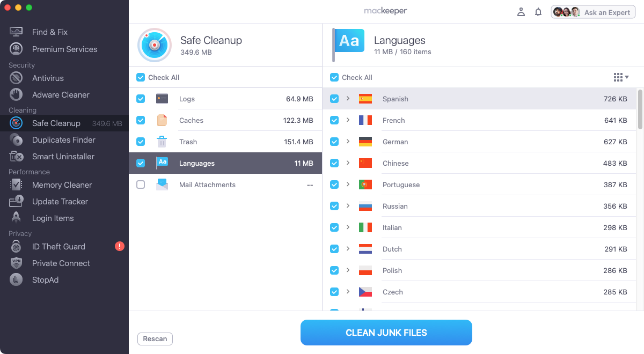Expand the German language row

pyautogui.click(x=348, y=142)
